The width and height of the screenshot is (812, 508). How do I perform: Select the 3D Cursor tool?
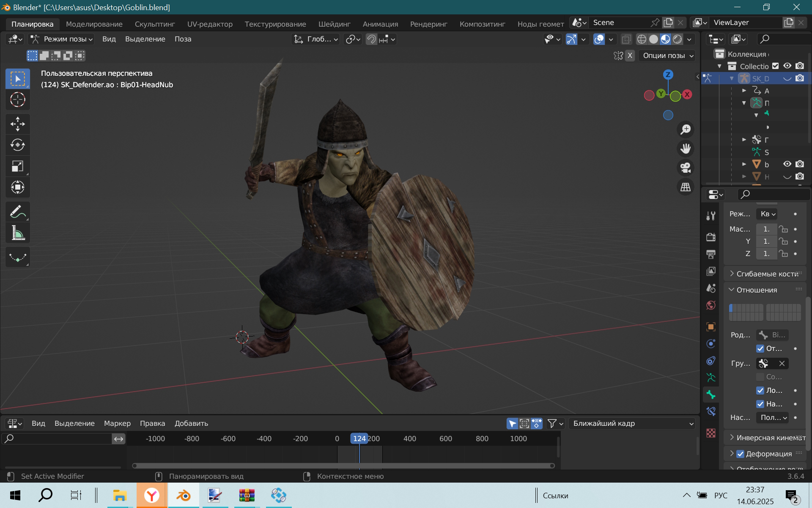pos(17,99)
